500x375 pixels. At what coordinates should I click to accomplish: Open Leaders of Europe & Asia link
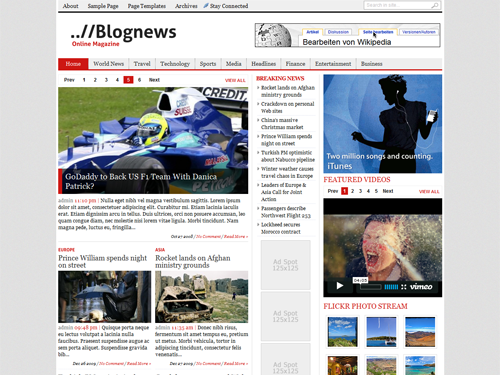coord(284,192)
